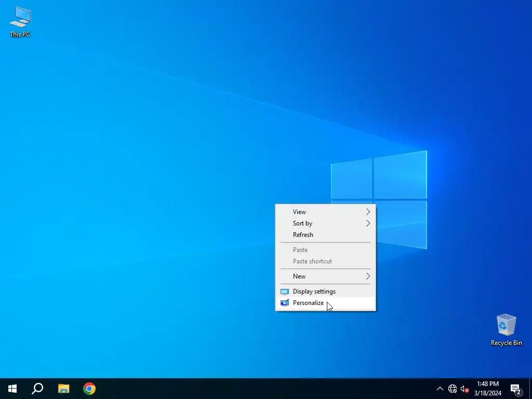The width and height of the screenshot is (532, 399).
Task: Open the notification Action Center
Action: [x=516, y=389]
